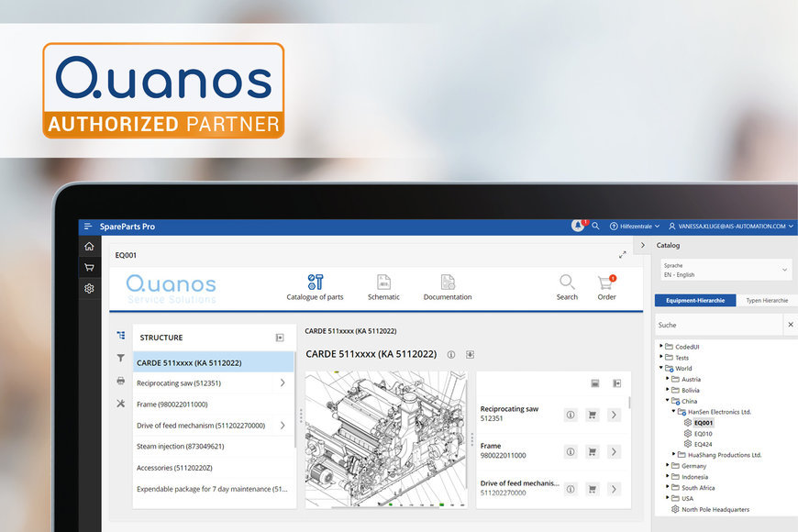
Task: Click the filter icon in the structure sidebar
Action: (120, 358)
